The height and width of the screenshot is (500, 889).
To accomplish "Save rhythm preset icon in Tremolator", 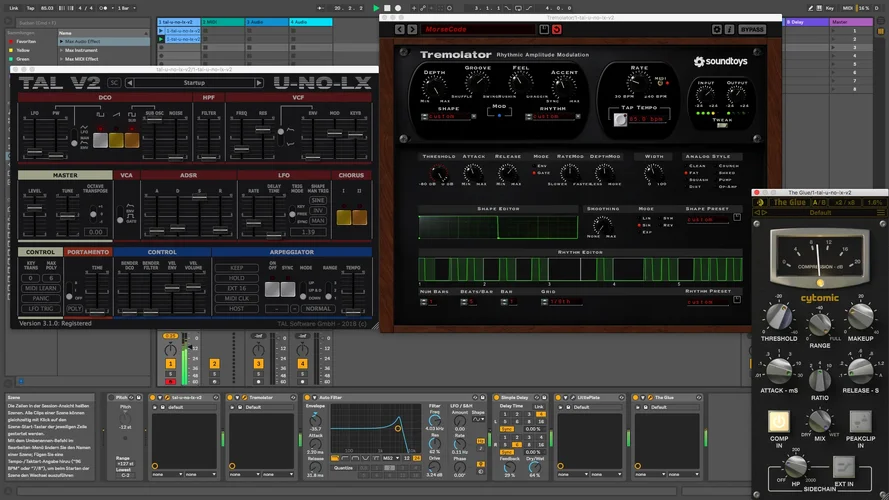I will (736, 299).
